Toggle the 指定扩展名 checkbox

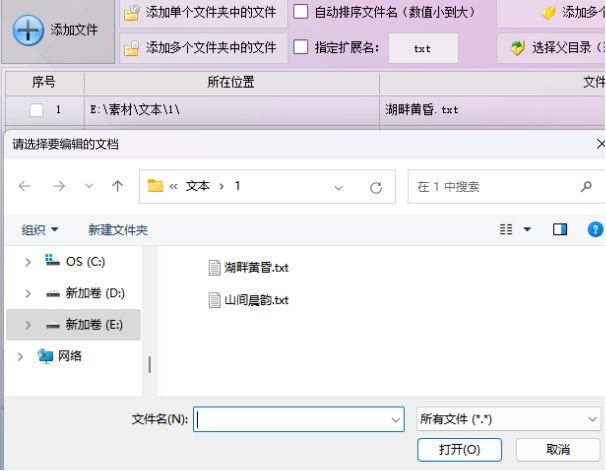pos(301,47)
